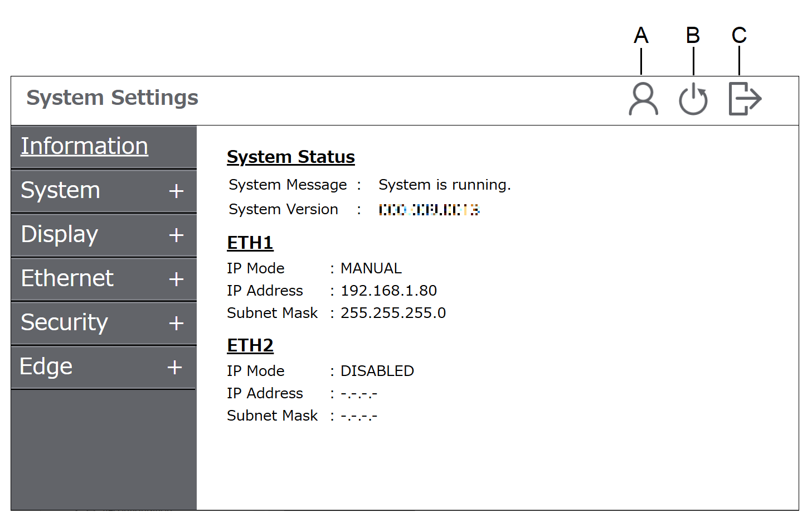Viewport: 812px width, 521px height.
Task: Click the ETH1 IP address 192.168.1.80
Action: pos(388,291)
